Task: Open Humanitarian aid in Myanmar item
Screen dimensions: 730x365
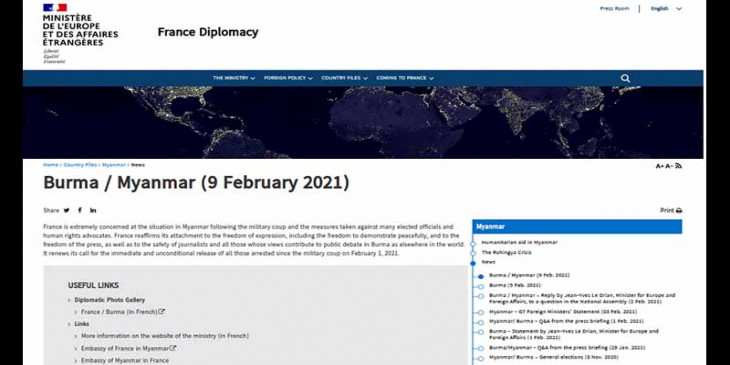Action: coord(520,243)
